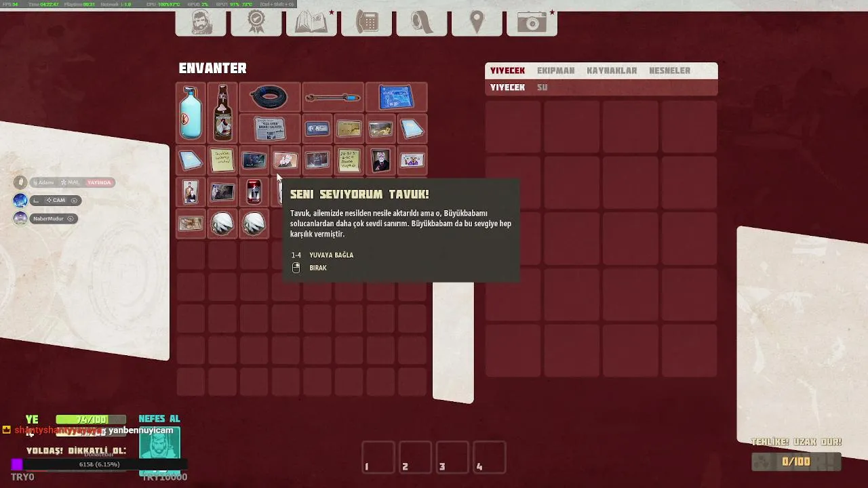Image resolution: width=868 pixels, height=488 pixels.
Task: Click the TEHLIKE! UZAK DUR! warning text
Action: 796,442
